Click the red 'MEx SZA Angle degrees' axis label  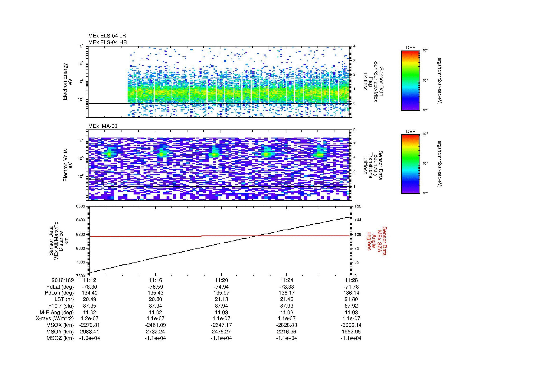point(377,241)
